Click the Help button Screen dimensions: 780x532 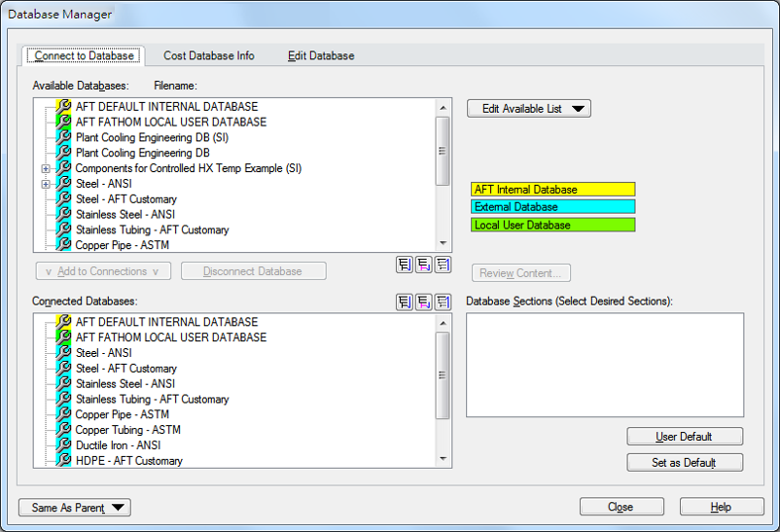[x=722, y=507]
